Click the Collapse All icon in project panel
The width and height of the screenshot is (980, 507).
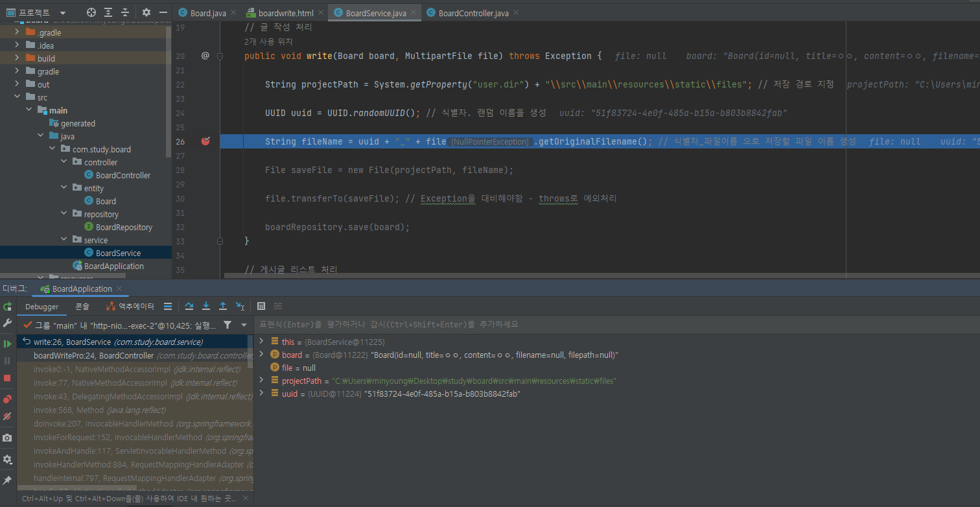tap(125, 12)
